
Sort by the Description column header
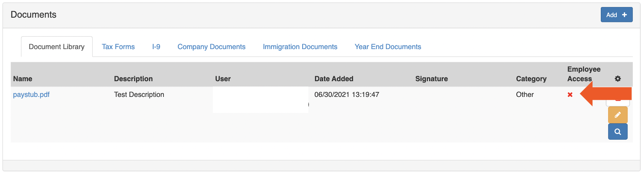coord(133,78)
